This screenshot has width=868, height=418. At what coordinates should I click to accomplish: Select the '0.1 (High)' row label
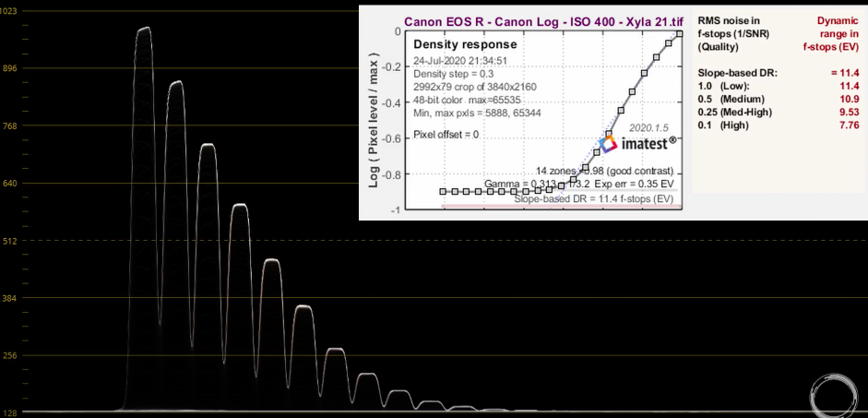click(x=723, y=125)
